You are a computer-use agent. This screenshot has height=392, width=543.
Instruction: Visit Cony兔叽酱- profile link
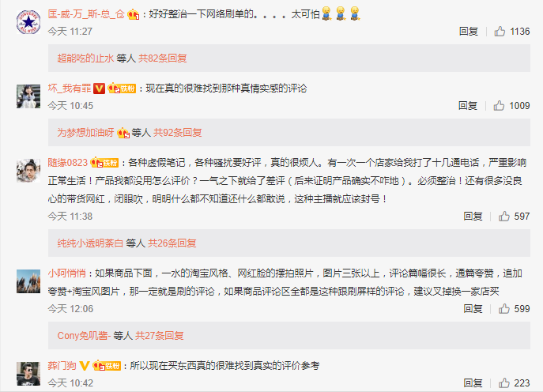84,336
